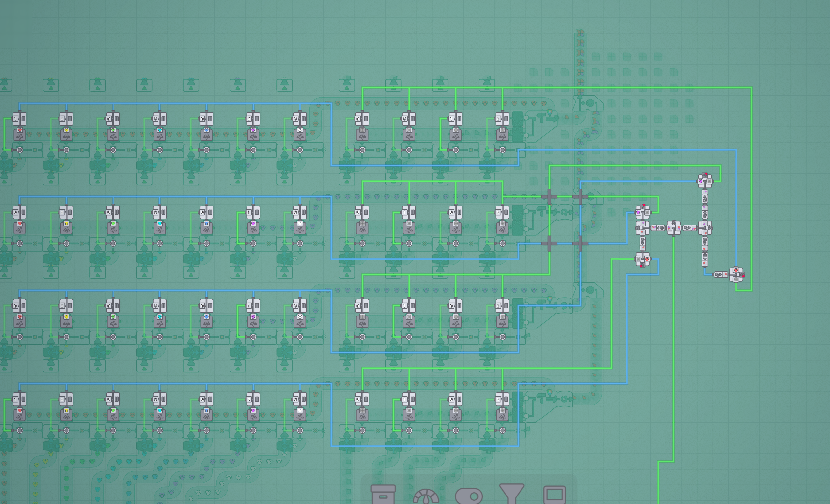Click top-row first gate showing value 1
Screen dimensions: 830x504
coord(19,119)
